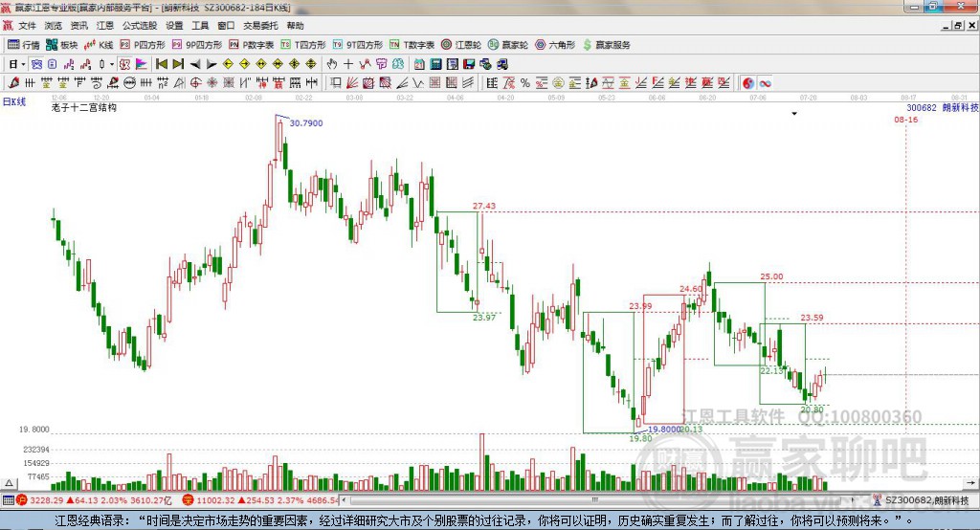The height and width of the screenshot is (530, 980).
Task: Click the right arrow at chart bottom-right
Action: (x=971, y=483)
